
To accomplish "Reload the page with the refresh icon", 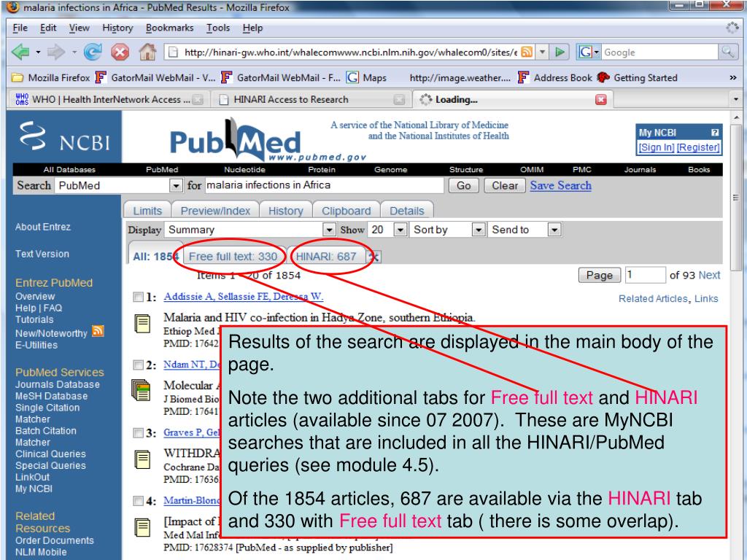I will [93, 52].
